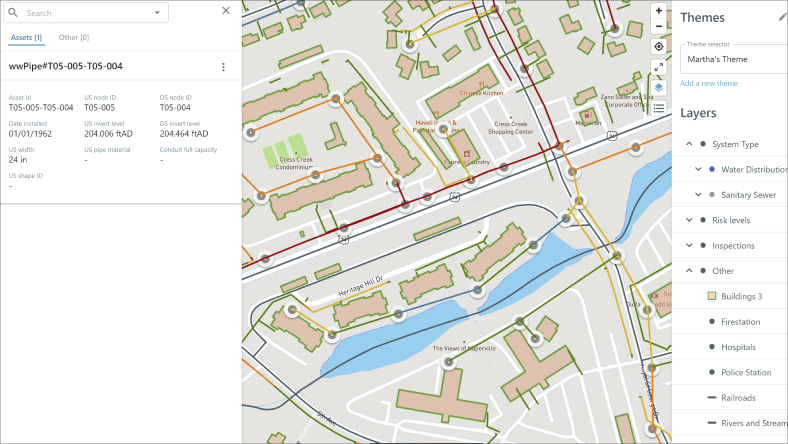The width and height of the screenshot is (788, 444).
Task: Click Chinese Kitchen restaurant marker on map
Action: coord(481,84)
